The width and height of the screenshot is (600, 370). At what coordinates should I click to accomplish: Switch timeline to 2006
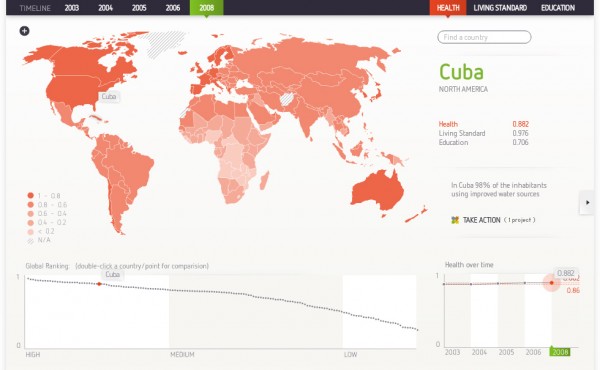173,8
